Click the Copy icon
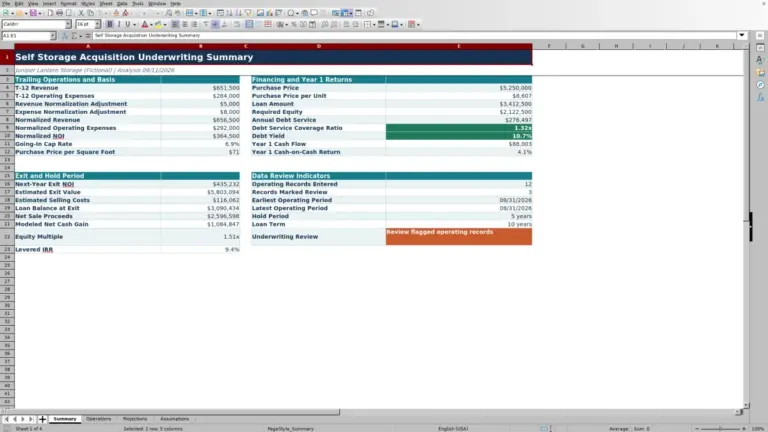768x432 pixels. point(90,13)
